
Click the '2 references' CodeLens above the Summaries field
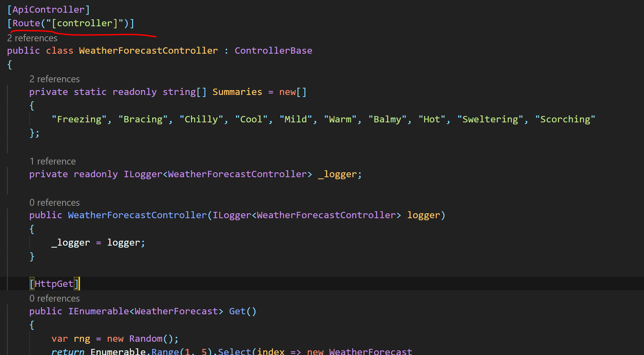[x=54, y=79]
